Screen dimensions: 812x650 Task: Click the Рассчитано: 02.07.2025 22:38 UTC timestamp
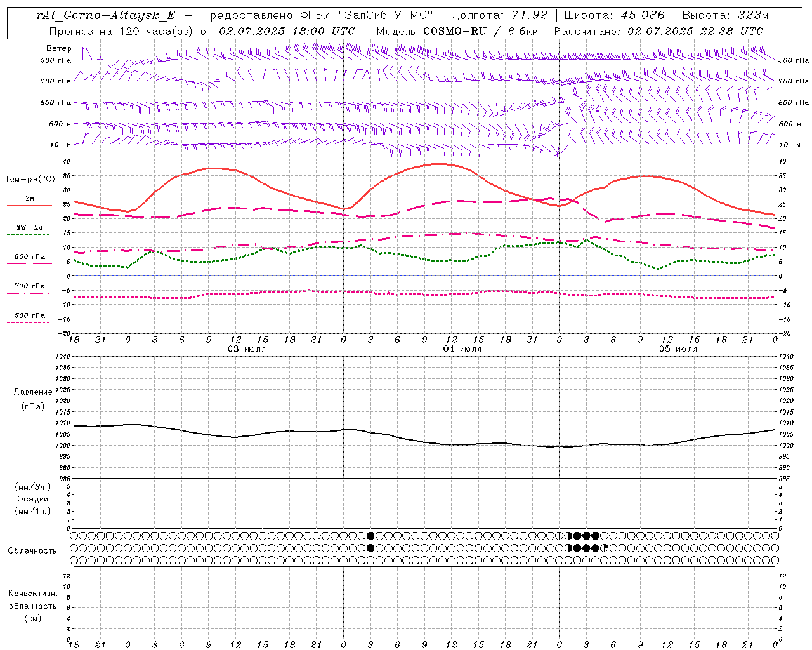point(658,31)
